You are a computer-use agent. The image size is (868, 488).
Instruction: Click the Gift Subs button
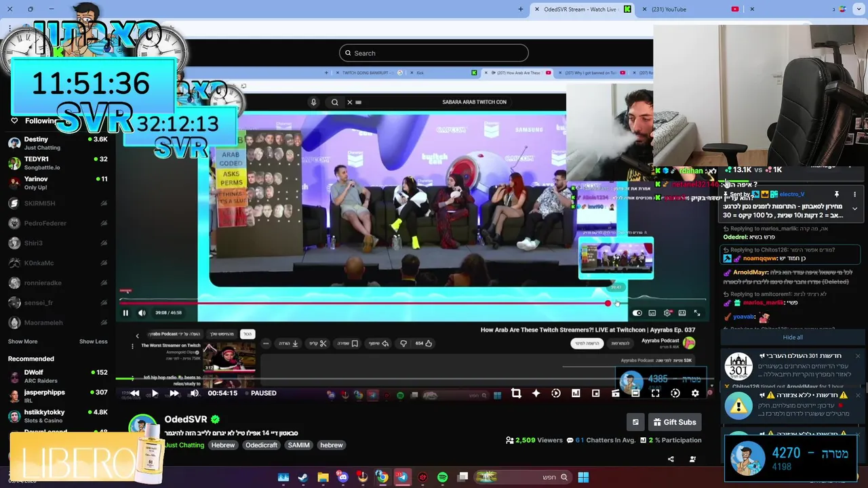(x=674, y=422)
